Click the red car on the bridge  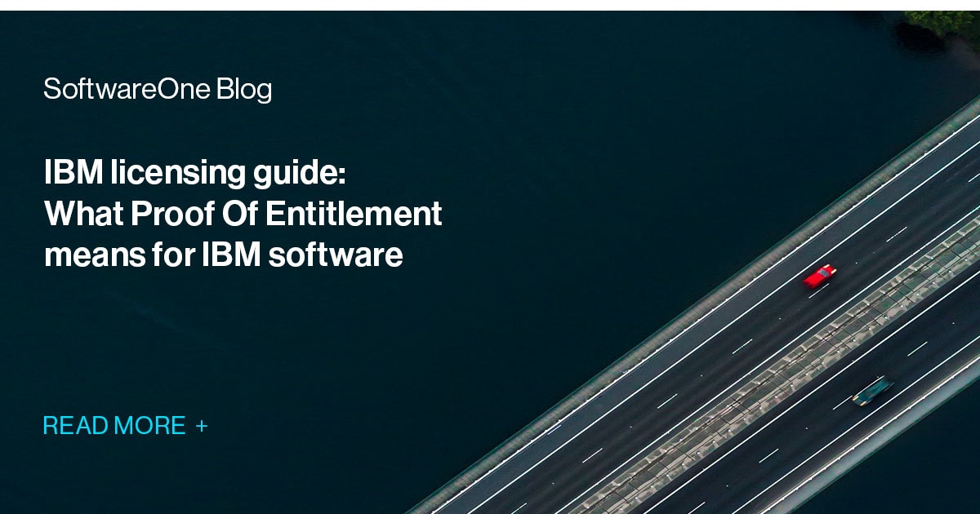[x=821, y=277]
